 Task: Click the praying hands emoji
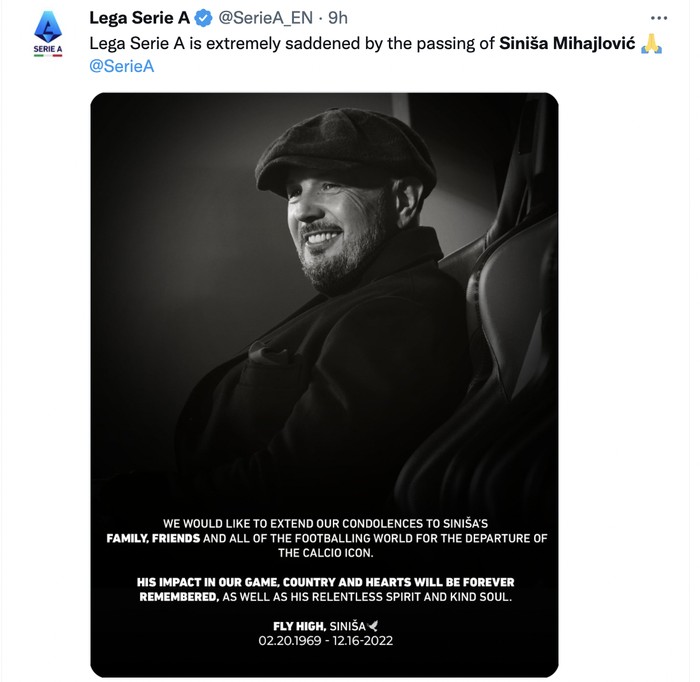pyautogui.click(x=651, y=44)
